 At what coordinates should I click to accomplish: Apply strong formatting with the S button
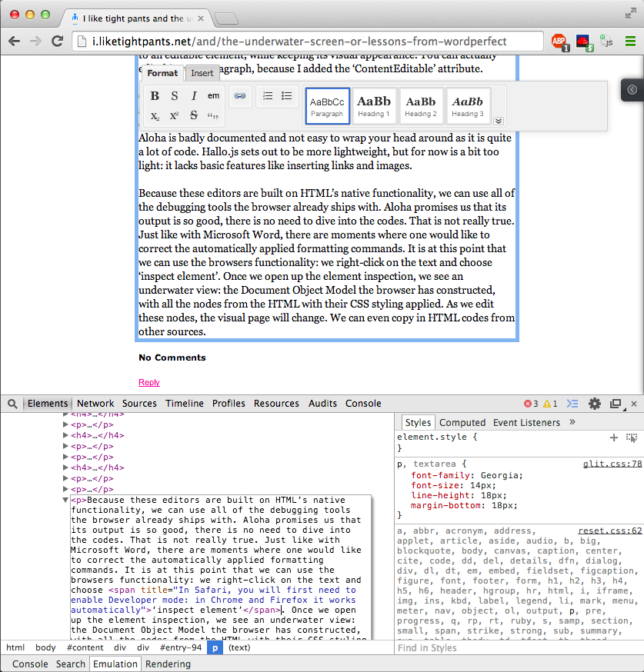pos(174,96)
